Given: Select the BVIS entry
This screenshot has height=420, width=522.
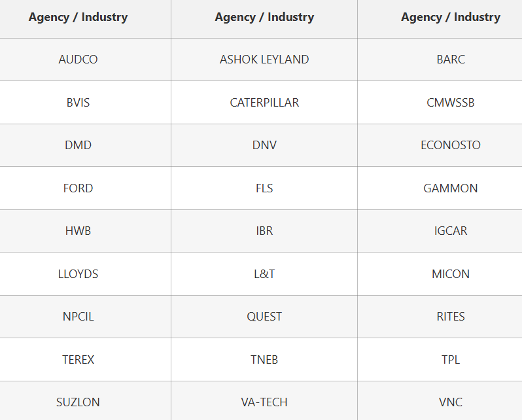Looking at the screenshot, I should pyautogui.click(x=78, y=103).
